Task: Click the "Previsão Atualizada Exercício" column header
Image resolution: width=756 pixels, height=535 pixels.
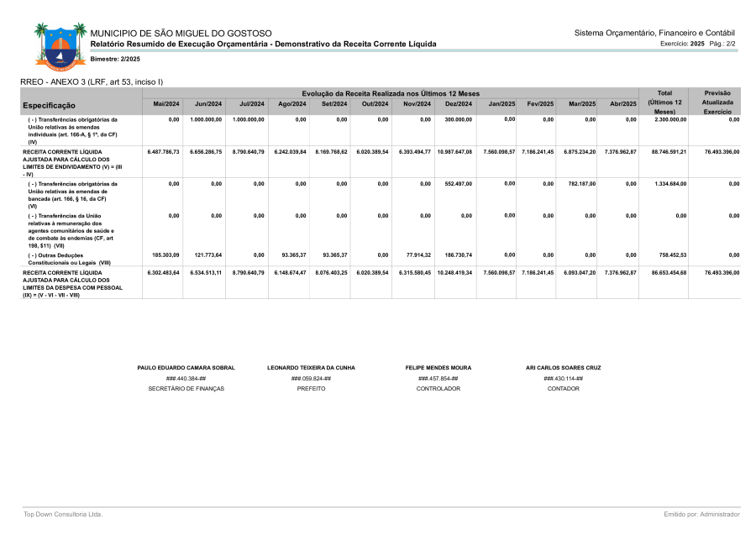Action: pos(717,102)
